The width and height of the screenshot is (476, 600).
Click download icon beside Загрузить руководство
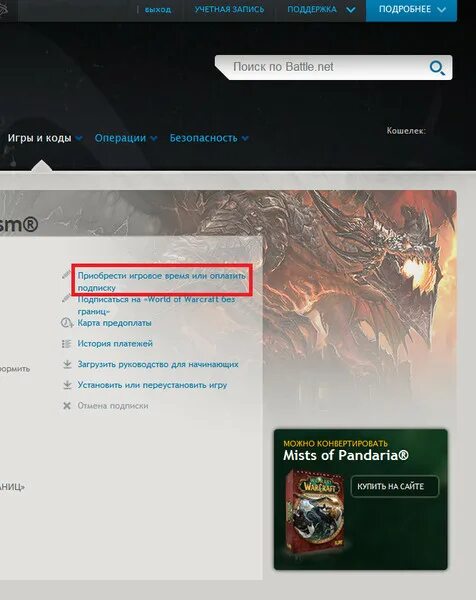[x=67, y=364]
